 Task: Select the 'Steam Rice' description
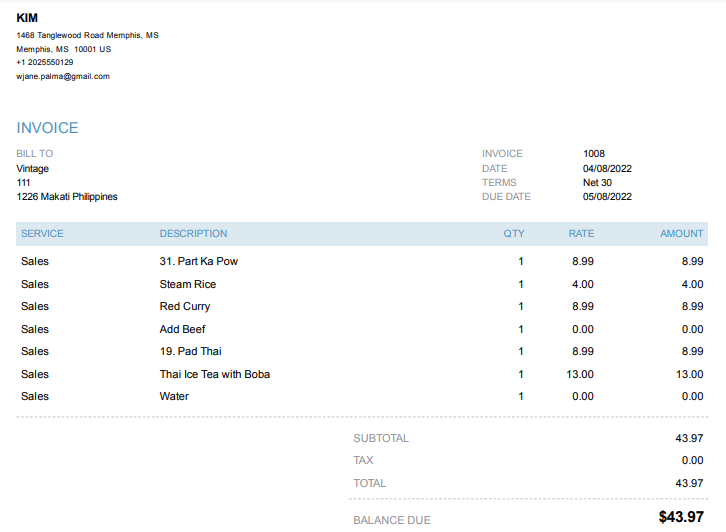point(188,284)
